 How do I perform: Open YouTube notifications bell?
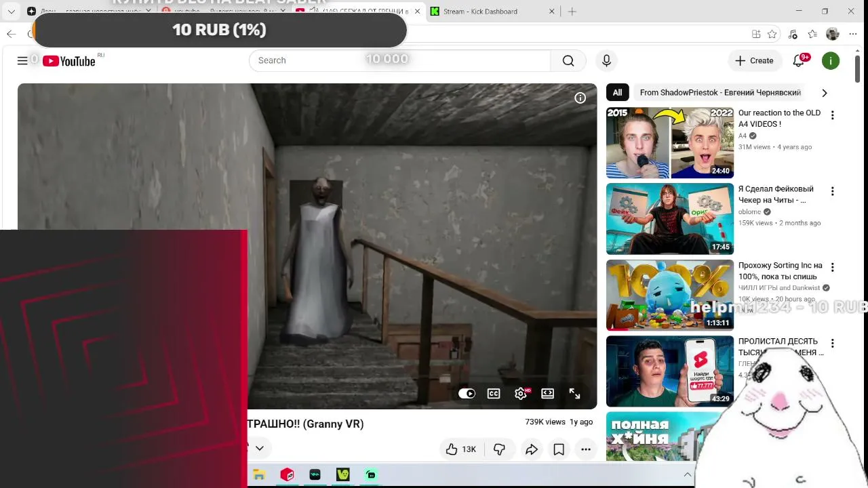[799, 60]
